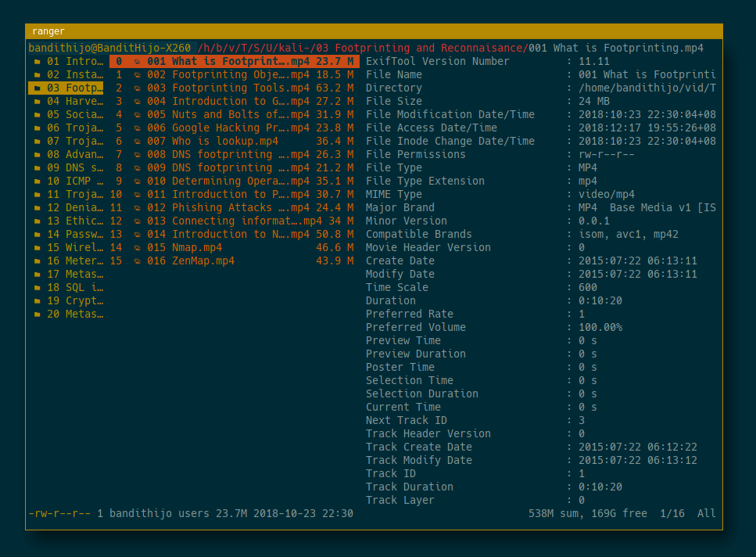Viewport: 756px width, 557px height.
Task: Select the highlighted 03 Footp folder
Action: (x=74, y=88)
